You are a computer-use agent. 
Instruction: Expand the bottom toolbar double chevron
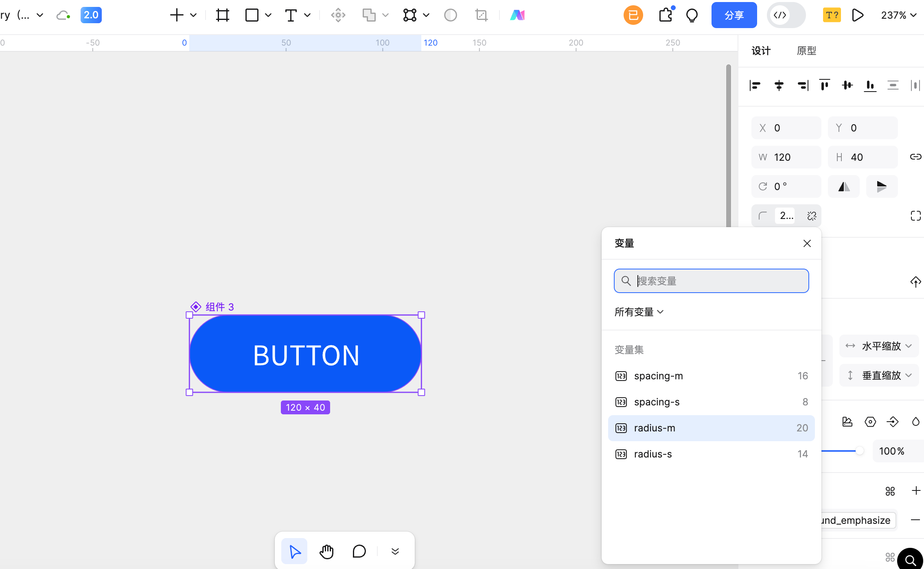[x=395, y=551]
